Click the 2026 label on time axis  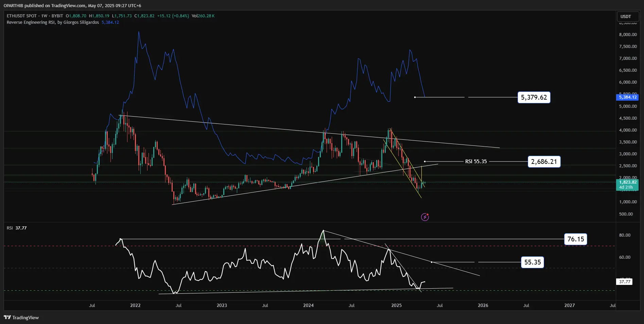coord(483,305)
